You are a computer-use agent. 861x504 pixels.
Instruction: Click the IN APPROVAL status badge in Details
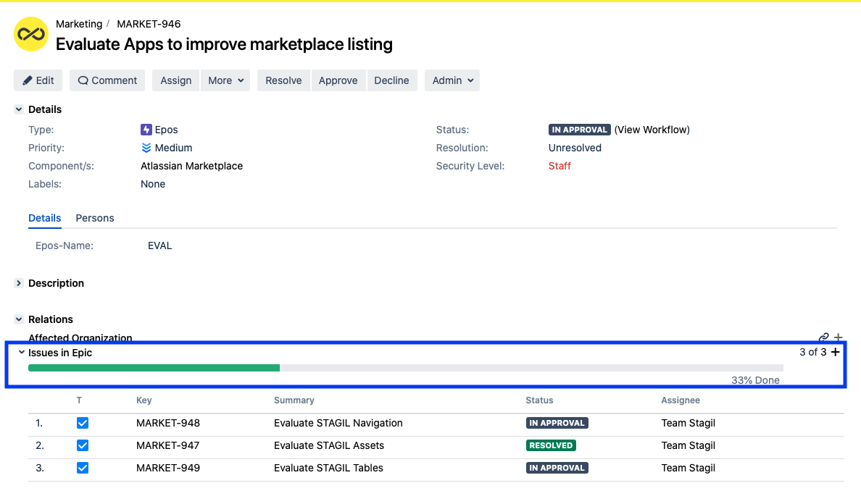(579, 130)
